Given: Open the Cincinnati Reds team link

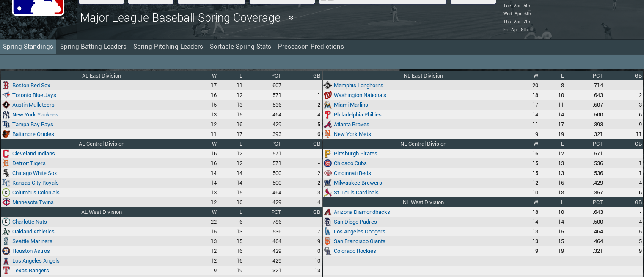Looking at the screenshot, I should (x=352, y=173).
